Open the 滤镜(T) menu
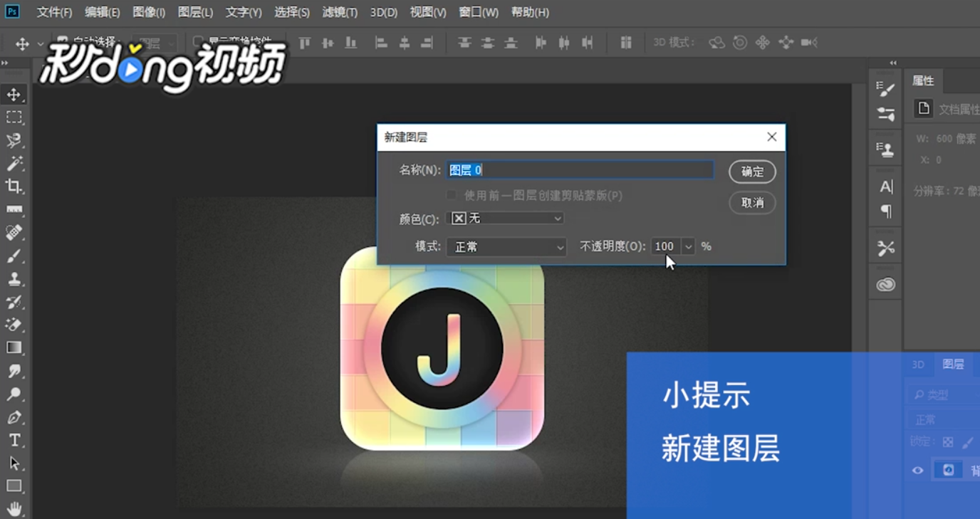Viewport: 980px width, 519px height. (x=340, y=12)
